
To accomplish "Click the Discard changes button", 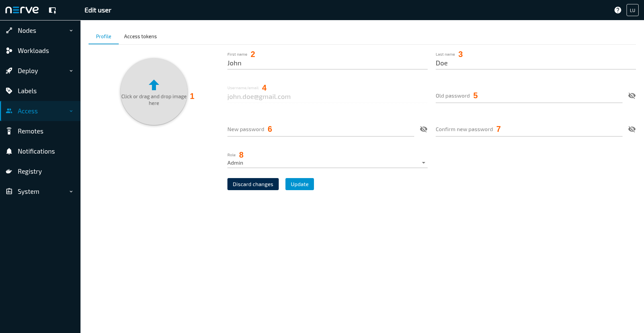I will [253, 184].
